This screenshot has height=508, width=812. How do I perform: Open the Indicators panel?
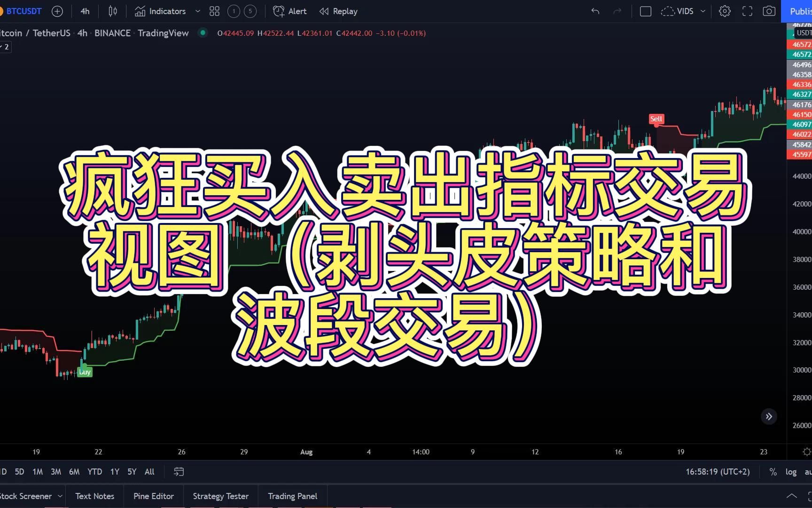pyautogui.click(x=160, y=11)
